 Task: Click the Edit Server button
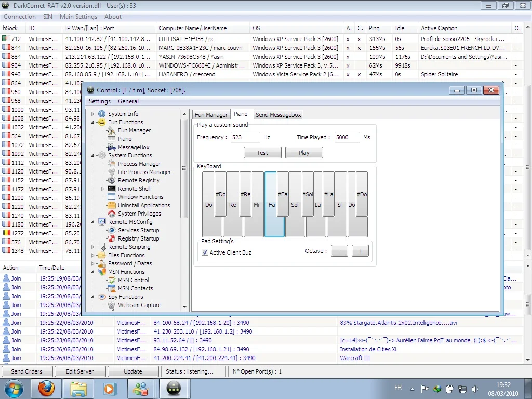pyautogui.click(x=79, y=371)
